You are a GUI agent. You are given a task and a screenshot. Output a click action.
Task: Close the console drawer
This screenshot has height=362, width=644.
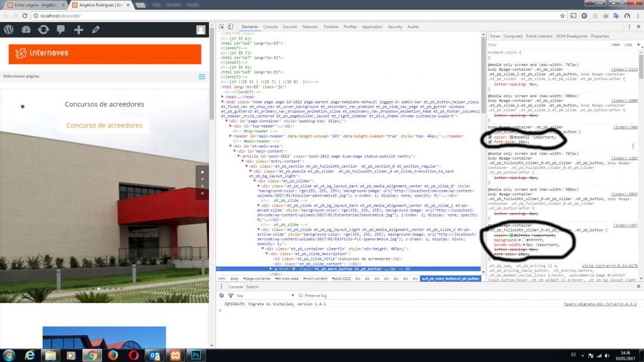point(638,287)
